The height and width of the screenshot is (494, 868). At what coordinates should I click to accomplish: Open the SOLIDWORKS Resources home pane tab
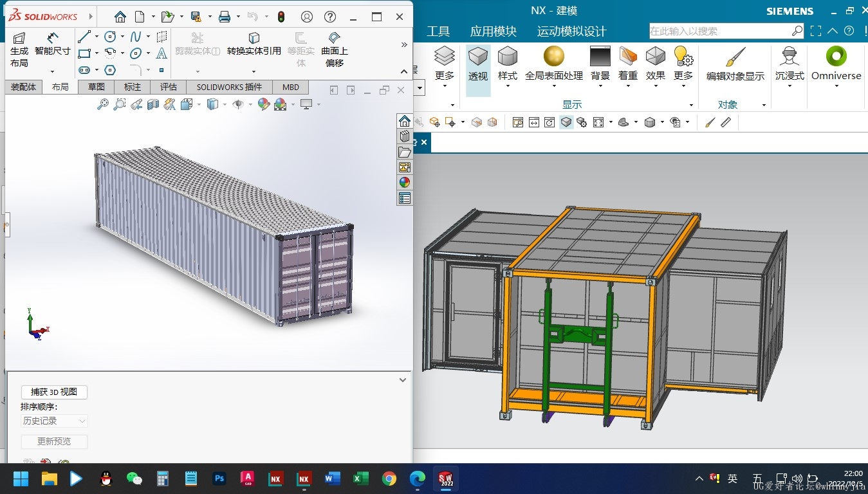point(404,121)
